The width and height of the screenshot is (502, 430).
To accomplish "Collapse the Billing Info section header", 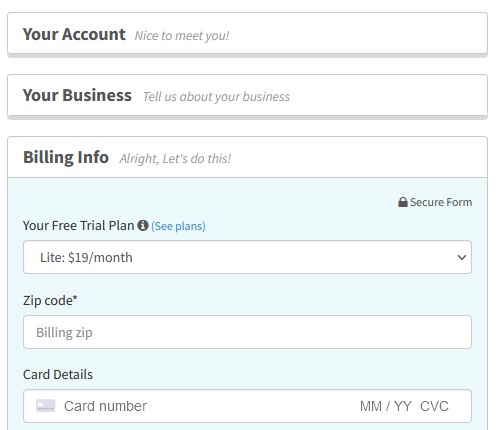I will tap(247, 157).
